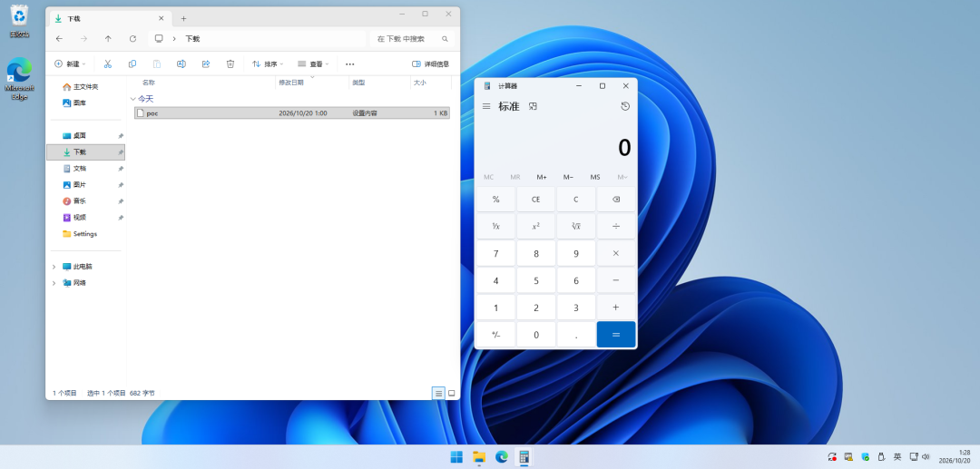Click the Calculator equals button
This screenshot has width=980, height=469.
[x=615, y=334]
